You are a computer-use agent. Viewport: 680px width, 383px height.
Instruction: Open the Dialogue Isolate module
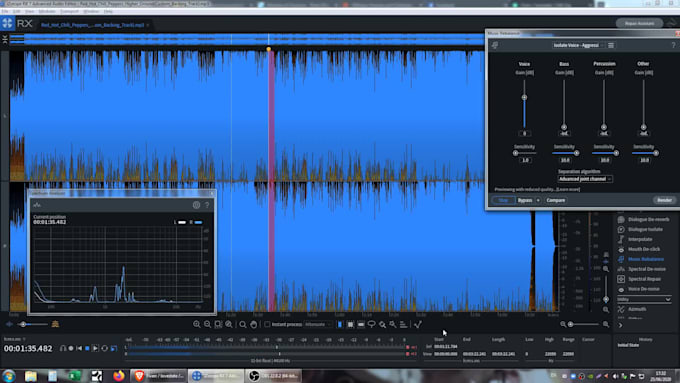tap(640, 229)
